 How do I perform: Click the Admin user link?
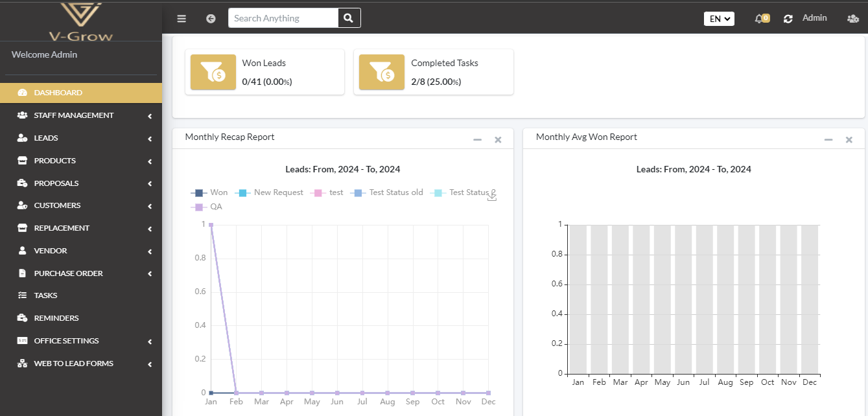(814, 18)
